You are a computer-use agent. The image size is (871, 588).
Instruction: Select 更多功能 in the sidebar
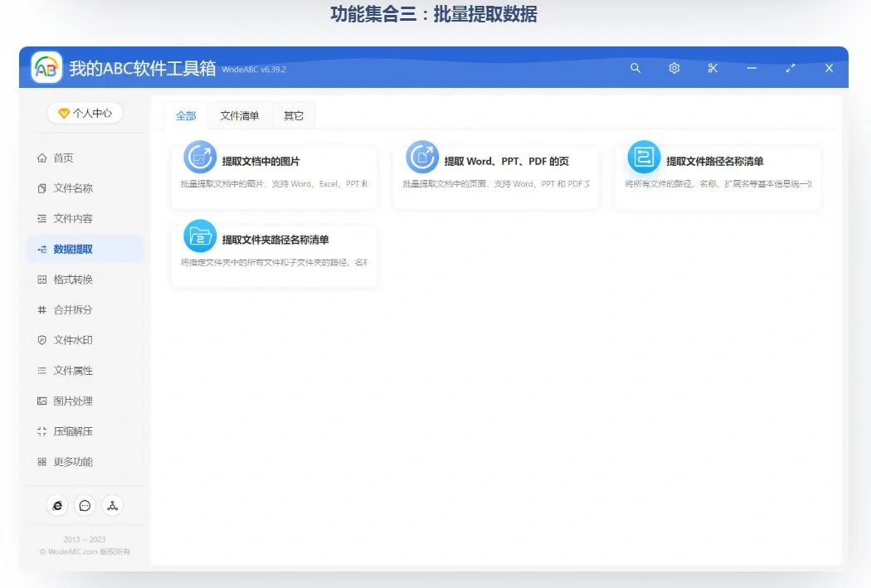pyautogui.click(x=75, y=461)
